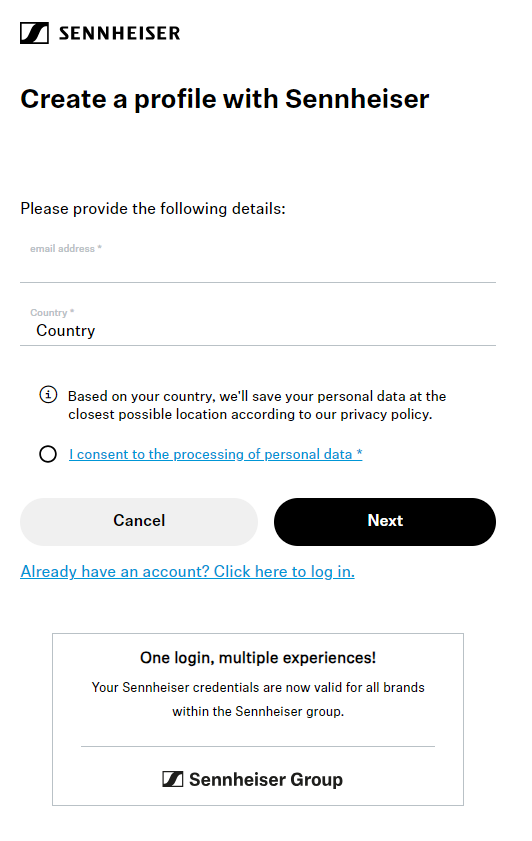Click the Sennheiser Group logo icon
This screenshot has height=841, width=532.
click(173, 779)
